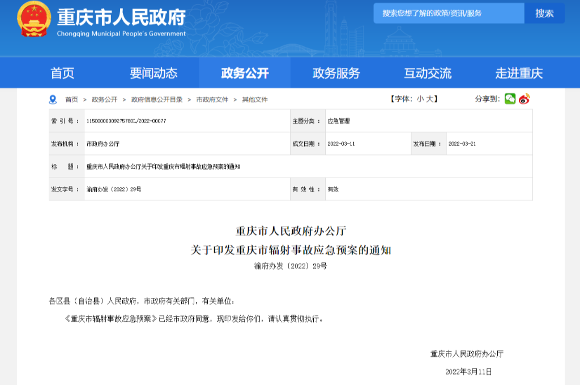This screenshot has width=580, height=385.
Task: Click the Chongqing Municipal People's Government subtitle
Action: pyautogui.click(x=121, y=34)
